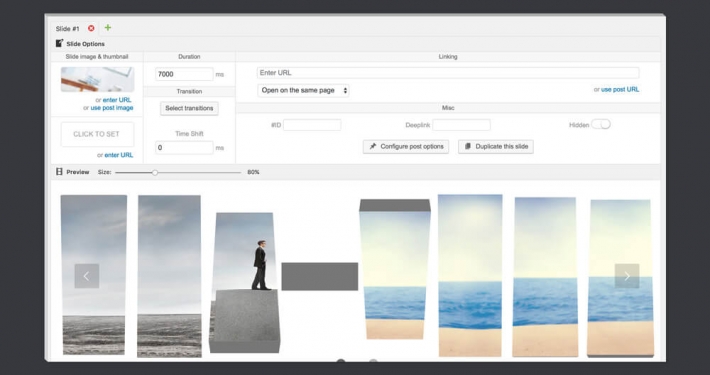Click the Slide Options edit icon

click(59, 43)
